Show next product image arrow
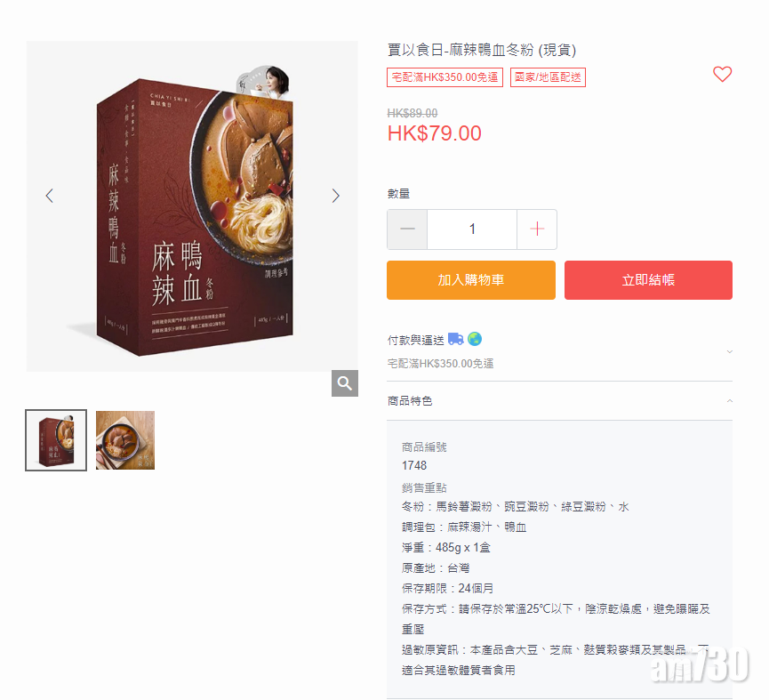Viewport: 769px width, 700px height. (x=335, y=196)
